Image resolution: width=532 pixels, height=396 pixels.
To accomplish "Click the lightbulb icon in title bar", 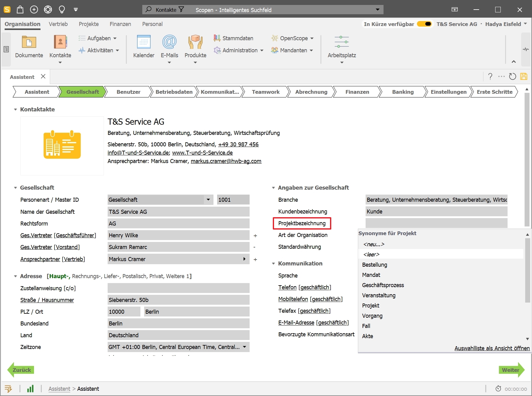I will click(x=62, y=10).
